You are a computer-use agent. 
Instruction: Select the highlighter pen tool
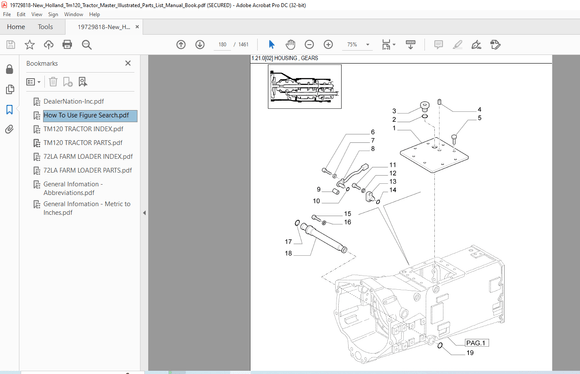point(458,45)
